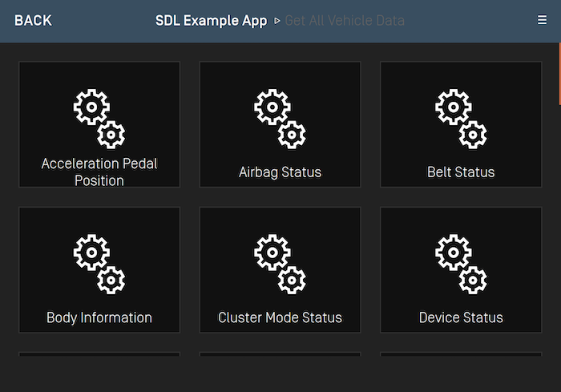Click the Airbag Status gear icon
The image size is (561, 392).
click(280, 119)
